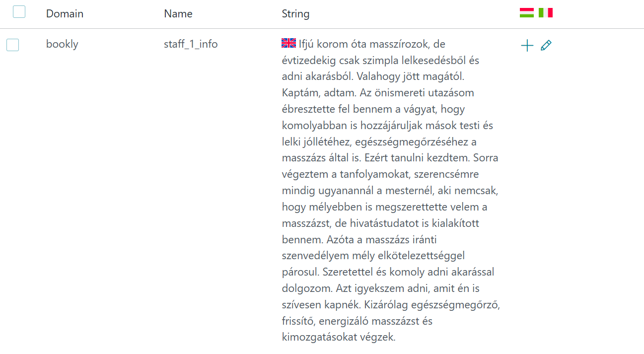Select the bookly domain cell
Screen dimensions: 644x354
[62, 44]
